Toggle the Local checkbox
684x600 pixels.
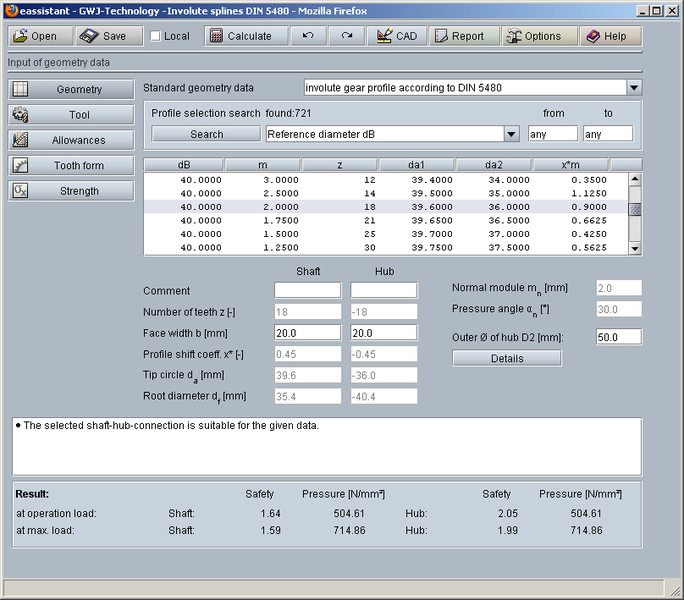pos(155,36)
